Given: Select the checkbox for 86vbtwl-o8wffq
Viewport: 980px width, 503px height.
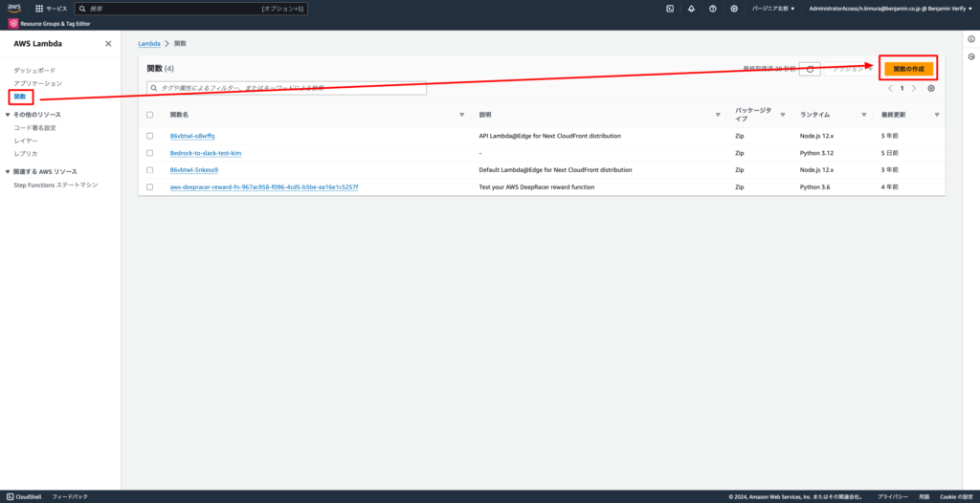Looking at the screenshot, I should (149, 136).
